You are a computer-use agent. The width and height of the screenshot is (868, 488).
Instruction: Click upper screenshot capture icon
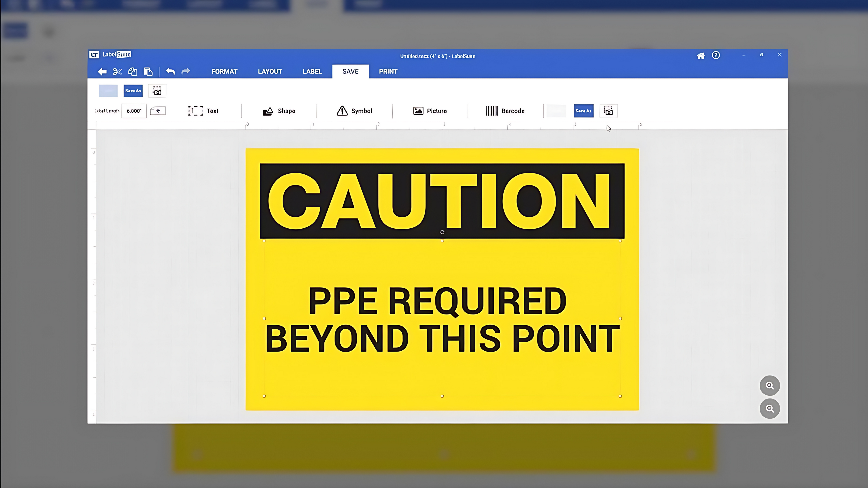[x=157, y=91]
